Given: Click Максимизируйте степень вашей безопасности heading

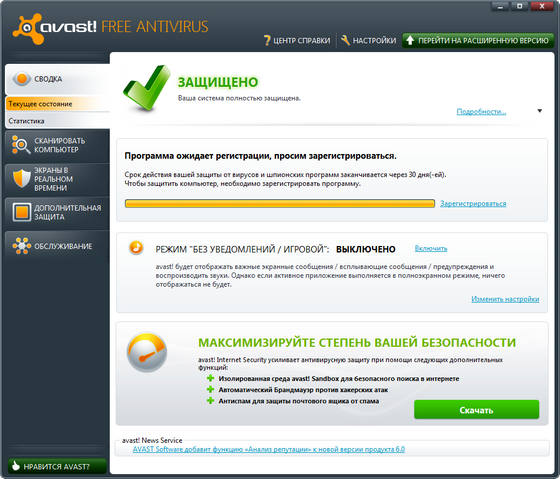Looking at the screenshot, I should coord(357,343).
